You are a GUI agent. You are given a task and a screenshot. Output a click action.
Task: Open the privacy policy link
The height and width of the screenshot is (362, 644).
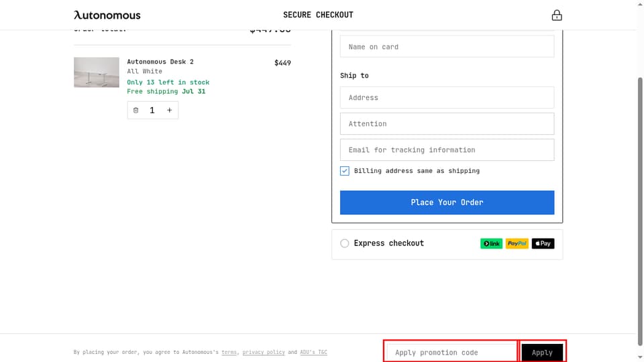[x=263, y=352]
